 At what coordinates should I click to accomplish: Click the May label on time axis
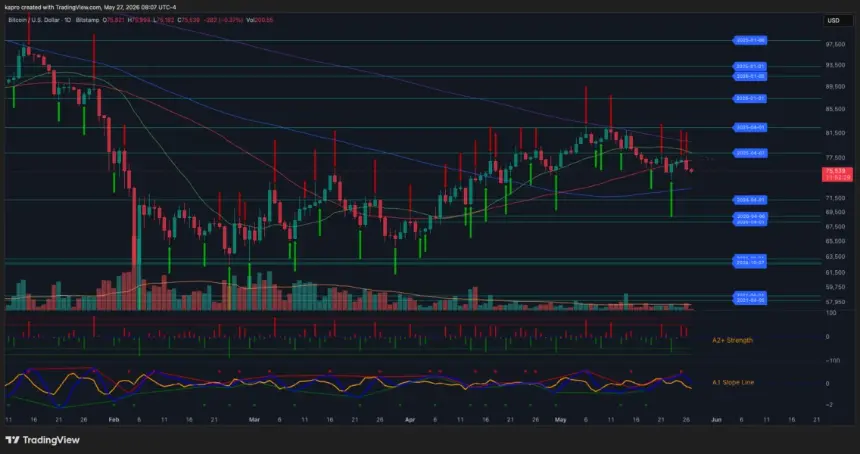click(560, 419)
